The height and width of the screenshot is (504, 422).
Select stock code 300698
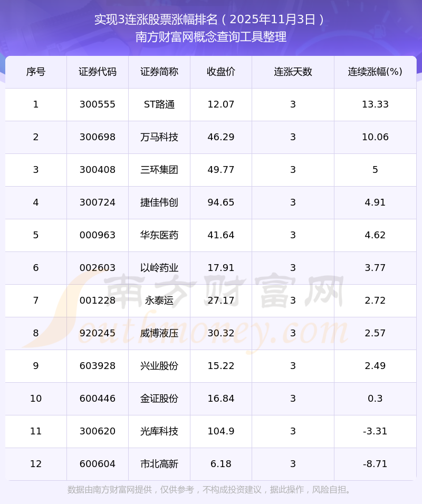[98, 137]
